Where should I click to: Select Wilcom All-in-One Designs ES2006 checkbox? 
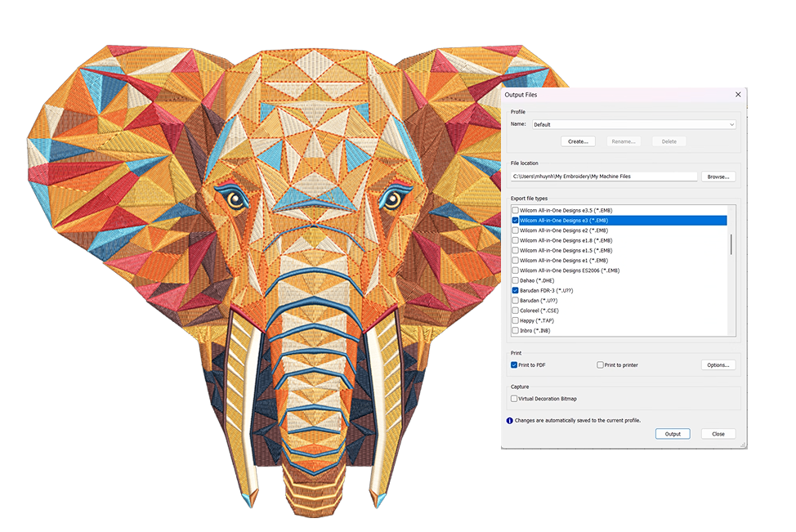pos(515,270)
